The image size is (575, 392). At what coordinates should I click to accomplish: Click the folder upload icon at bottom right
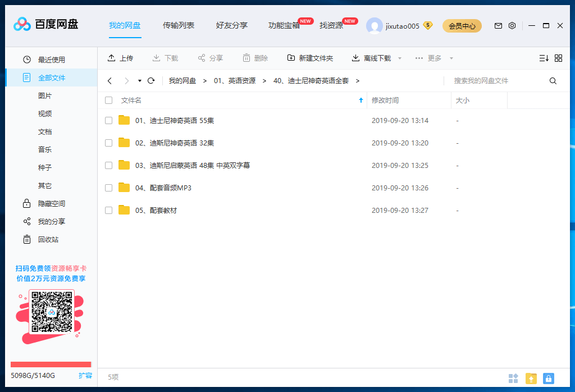[x=531, y=378]
